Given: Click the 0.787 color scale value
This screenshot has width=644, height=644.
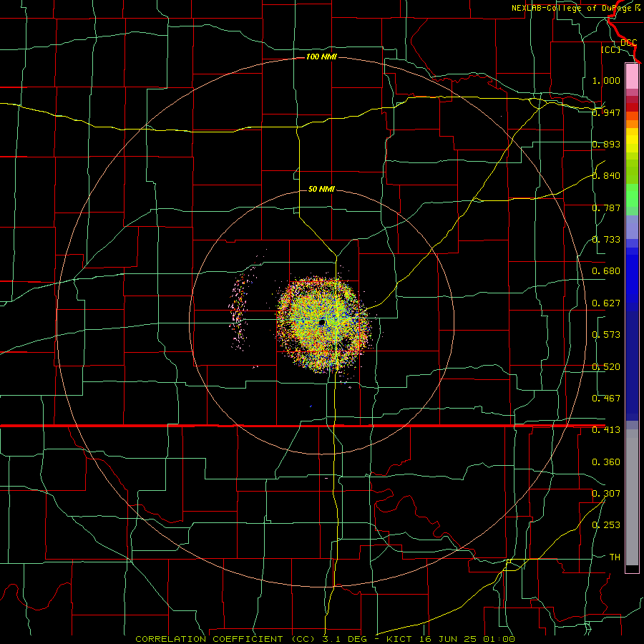Looking at the screenshot, I should 606,208.
